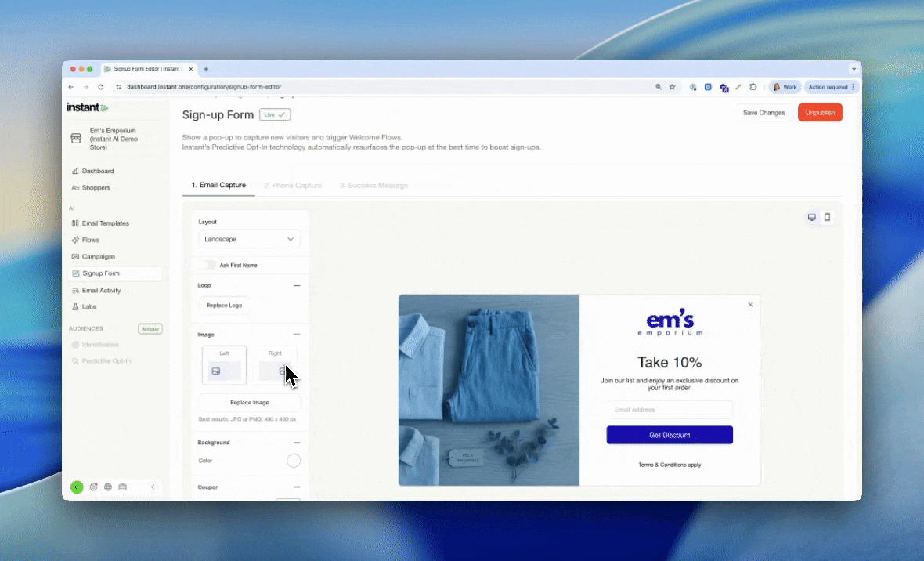Choose the Right image position option
Viewport: 924px width, 561px height.
[x=275, y=365]
